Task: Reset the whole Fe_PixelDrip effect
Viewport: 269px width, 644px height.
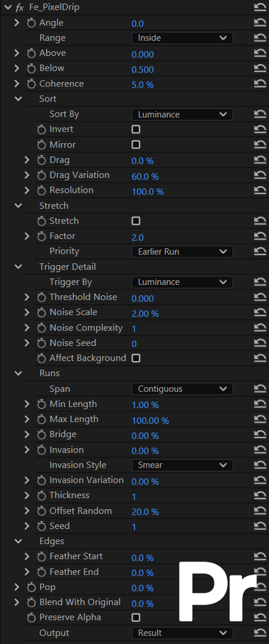Action: pos(260,7)
